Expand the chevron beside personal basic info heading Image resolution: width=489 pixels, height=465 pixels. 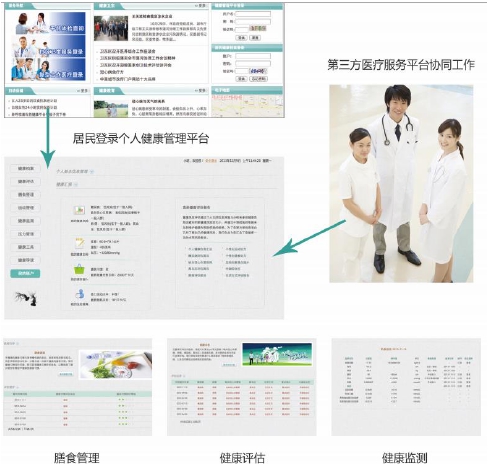point(92,171)
